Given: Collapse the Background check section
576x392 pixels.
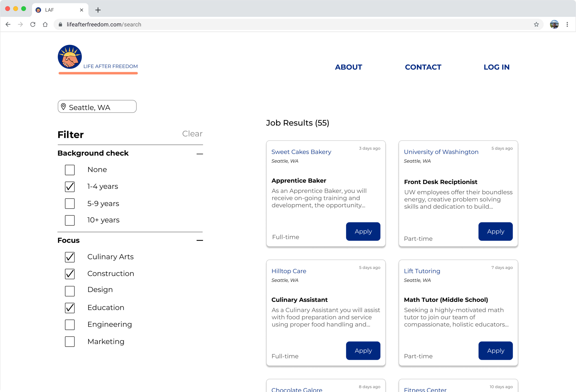Looking at the screenshot, I should coord(199,154).
